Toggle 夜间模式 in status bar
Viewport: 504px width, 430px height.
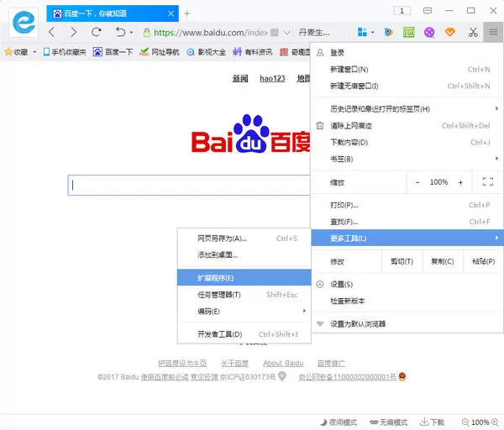339,422
